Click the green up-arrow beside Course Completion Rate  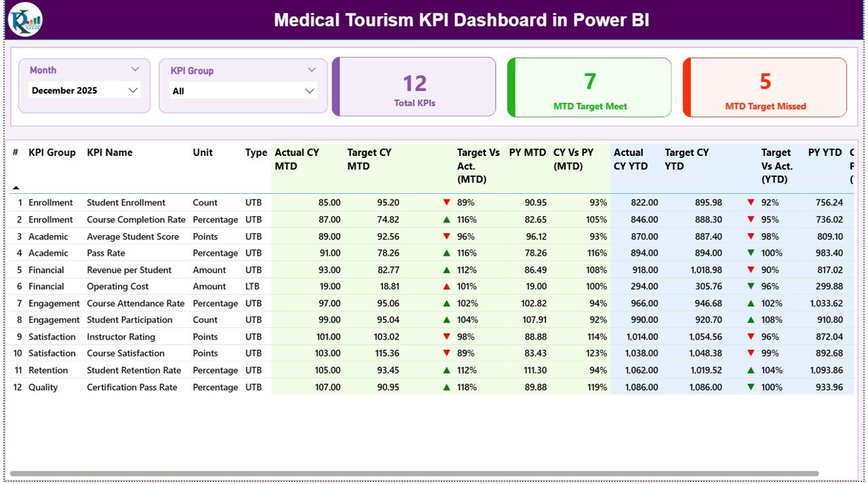pyautogui.click(x=447, y=219)
